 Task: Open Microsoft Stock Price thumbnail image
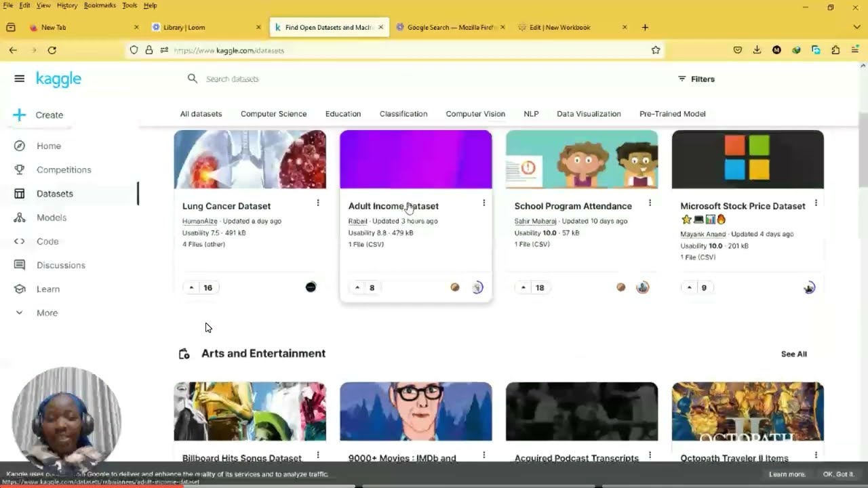coord(748,159)
